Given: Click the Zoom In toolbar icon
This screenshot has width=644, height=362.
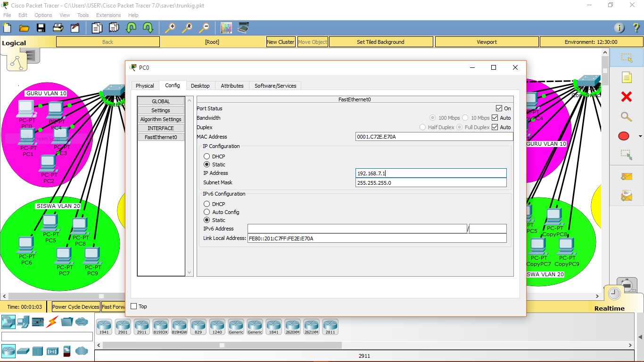Looking at the screenshot, I should [x=170, y=28].
